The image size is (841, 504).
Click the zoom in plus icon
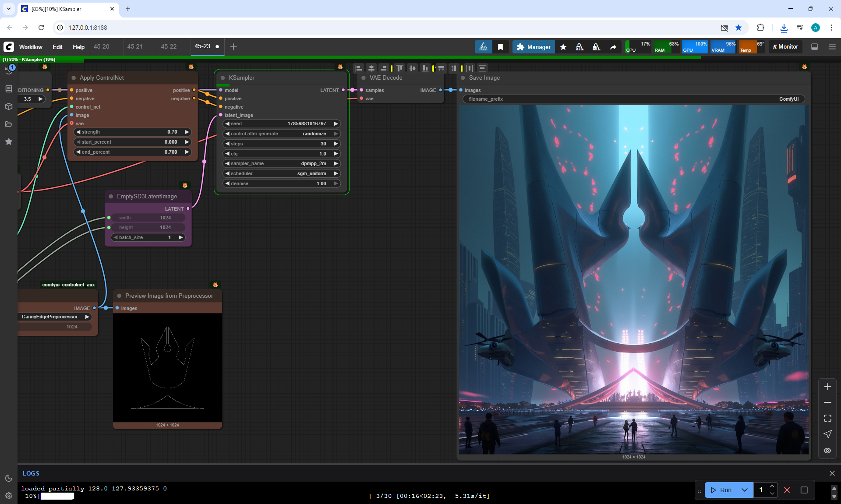827,387
